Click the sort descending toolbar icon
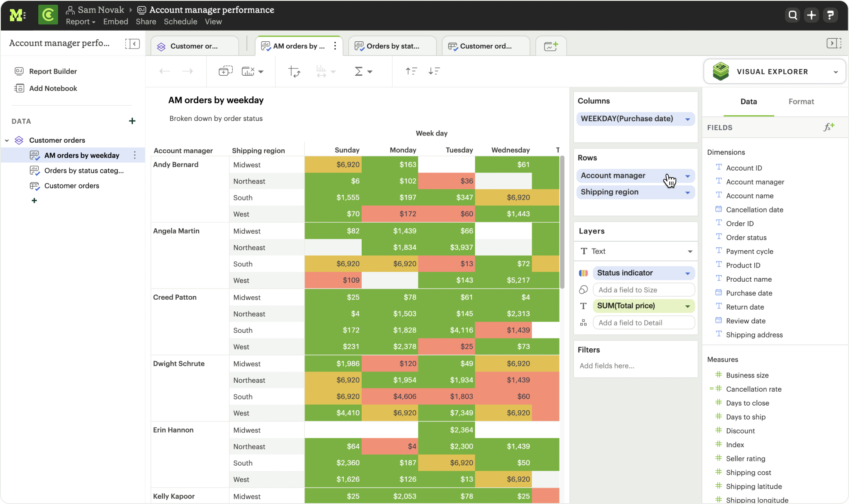849x504 pixels. (434, 71)
